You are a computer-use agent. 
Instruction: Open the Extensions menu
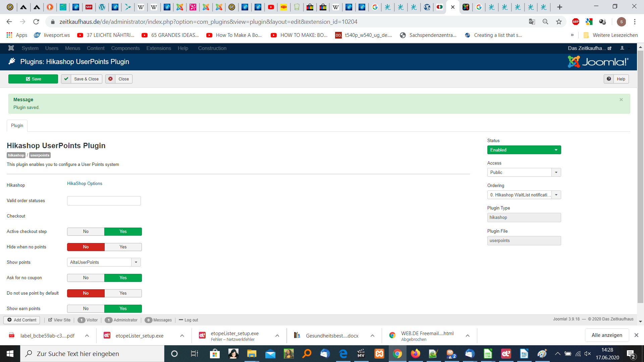159,48
